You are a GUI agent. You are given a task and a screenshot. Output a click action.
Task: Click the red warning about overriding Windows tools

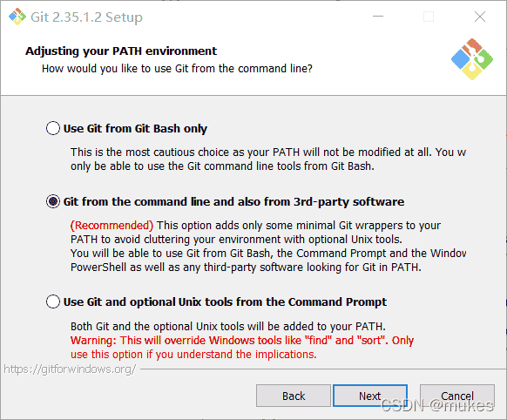(242, 348)
